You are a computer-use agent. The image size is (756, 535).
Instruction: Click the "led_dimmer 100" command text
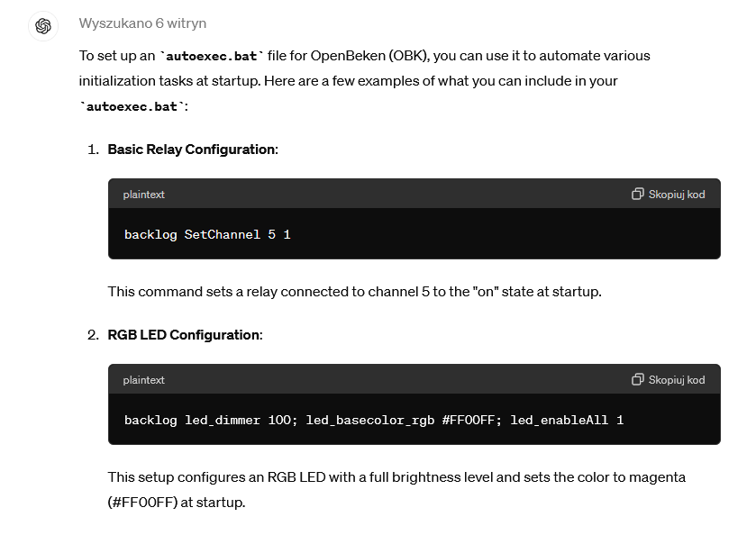pos(237,421)
